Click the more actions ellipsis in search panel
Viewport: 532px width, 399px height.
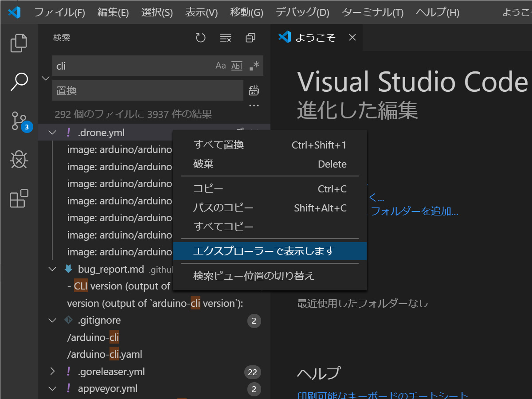(254, 105)
